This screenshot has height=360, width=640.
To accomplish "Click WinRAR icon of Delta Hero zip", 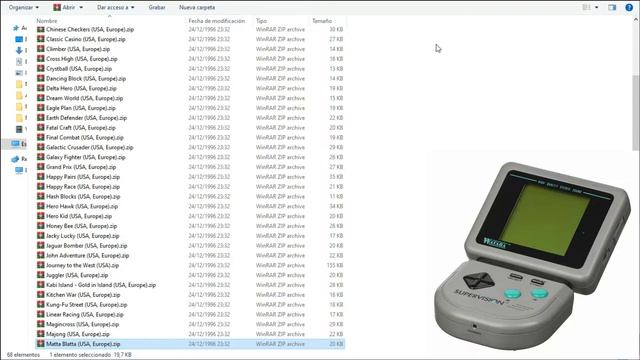I will coord(40,88).
